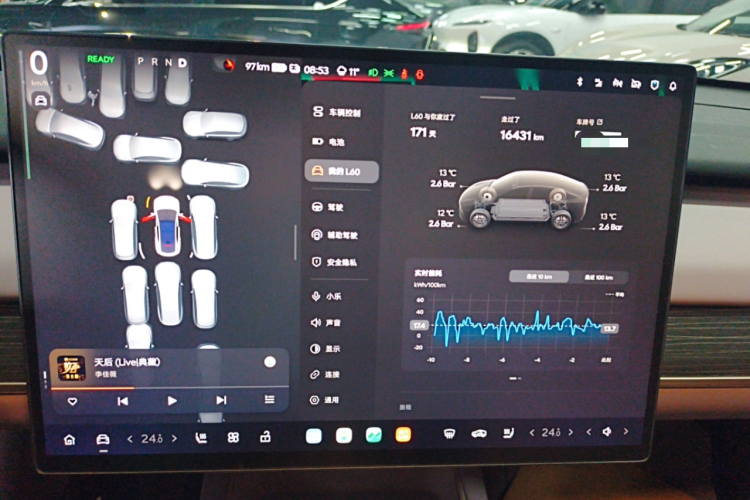This screenshot has width=750, height=500.
Task: Open 车辆控制 vehicle control menu
Action: tap(337, 112)
